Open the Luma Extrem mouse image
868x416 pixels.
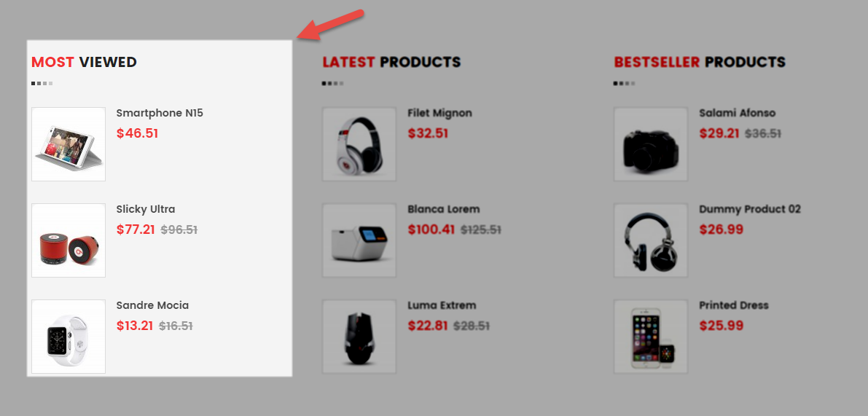[359, 337]
